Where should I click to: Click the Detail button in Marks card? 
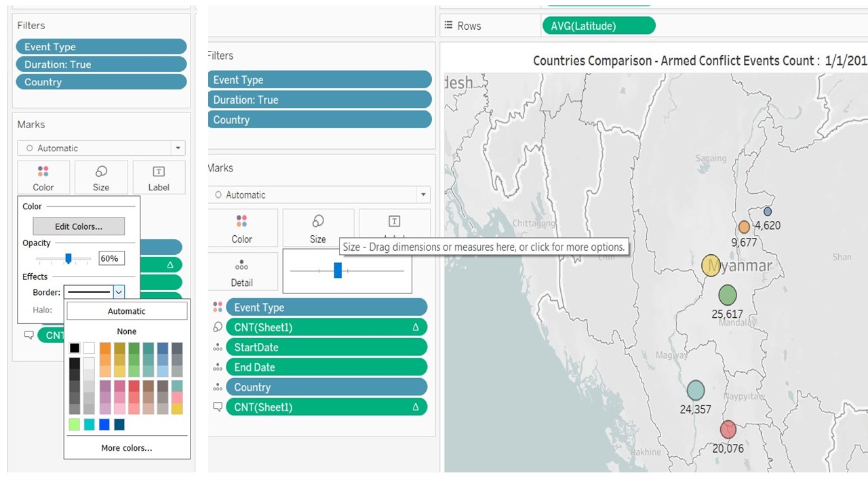[x=242, y=271]
